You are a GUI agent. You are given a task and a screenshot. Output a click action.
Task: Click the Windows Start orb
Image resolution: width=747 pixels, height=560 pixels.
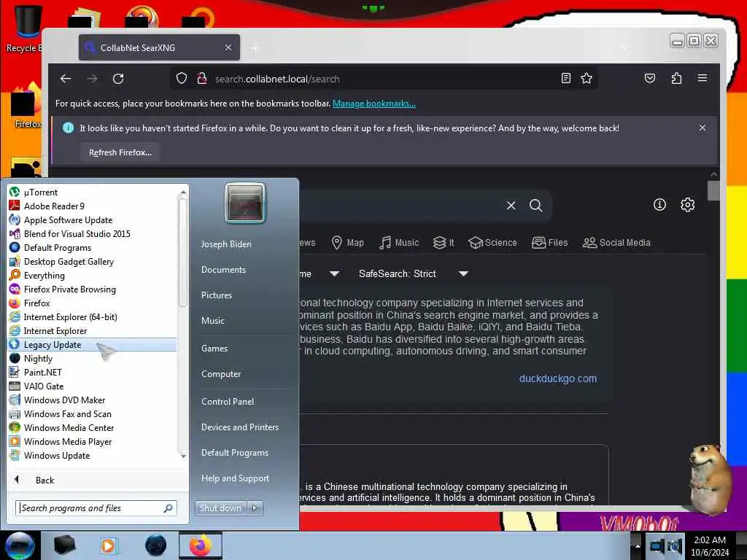pyautogui.click(x=20, y=545)
